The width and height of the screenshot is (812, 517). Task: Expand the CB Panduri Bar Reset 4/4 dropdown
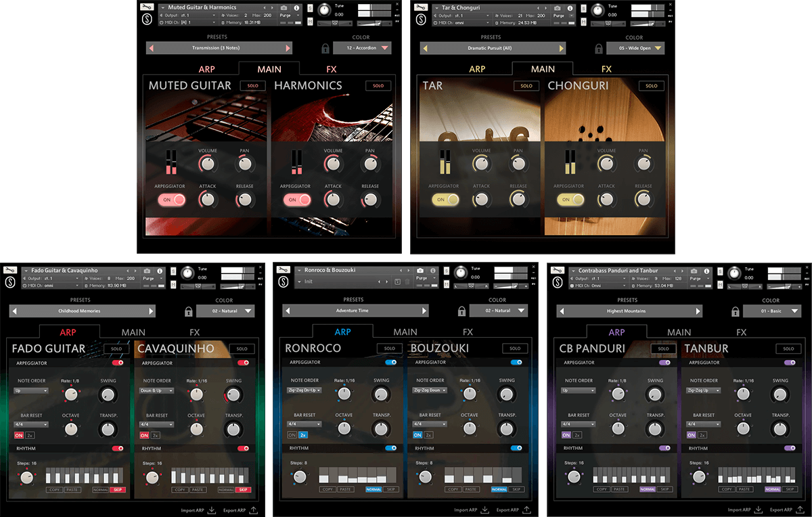578,424
